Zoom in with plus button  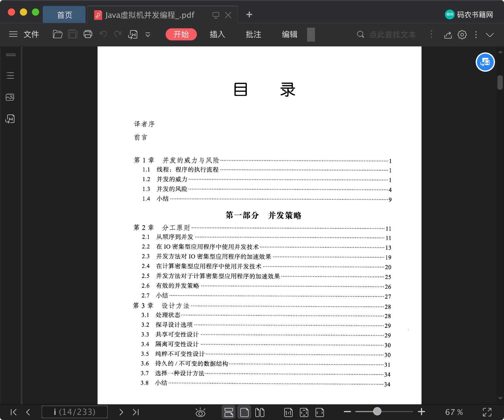point(422,412)
